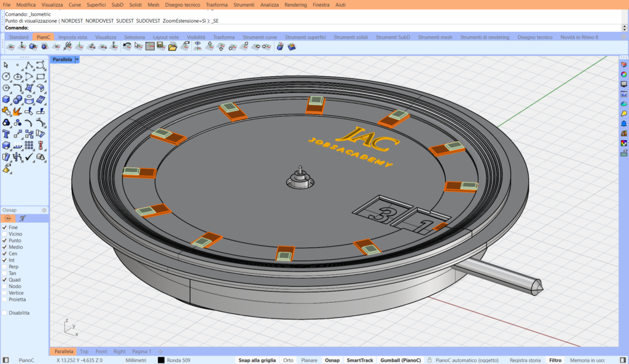Open the PianoC coordinate system selector

[26, 360]
